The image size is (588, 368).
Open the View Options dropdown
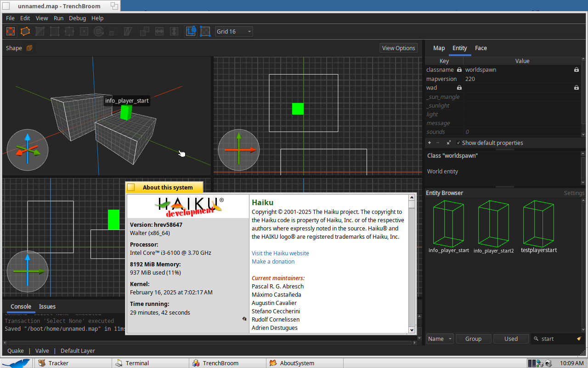pyautogui.click(x=398, y=48)
